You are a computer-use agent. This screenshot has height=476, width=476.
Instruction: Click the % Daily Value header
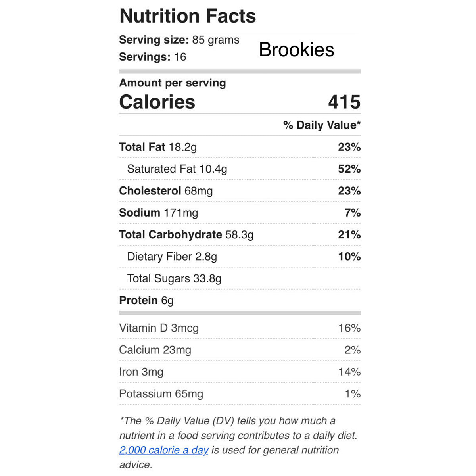(321, 125)
